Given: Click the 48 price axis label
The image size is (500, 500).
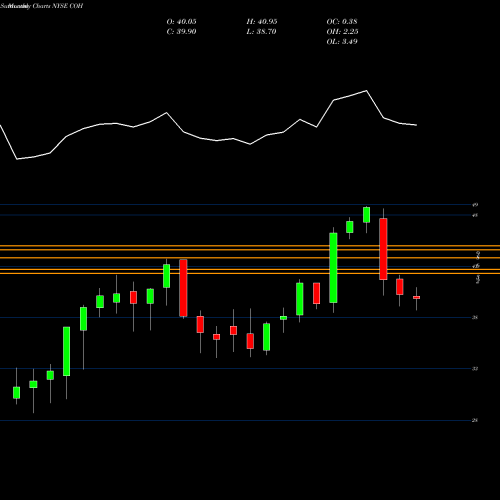Looking at the screenshot, I should click(475, 215).
